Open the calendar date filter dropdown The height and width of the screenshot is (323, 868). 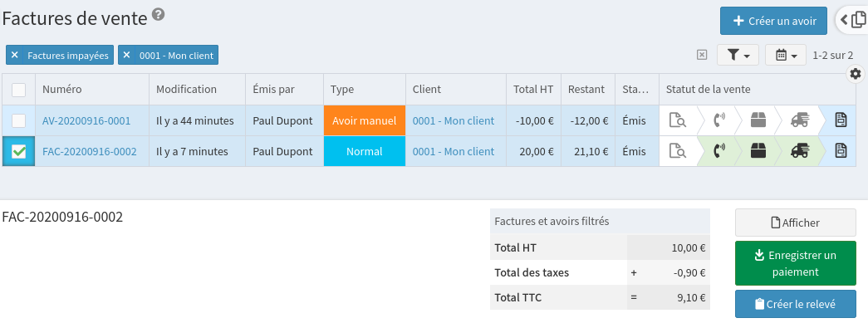pos(786,55)
